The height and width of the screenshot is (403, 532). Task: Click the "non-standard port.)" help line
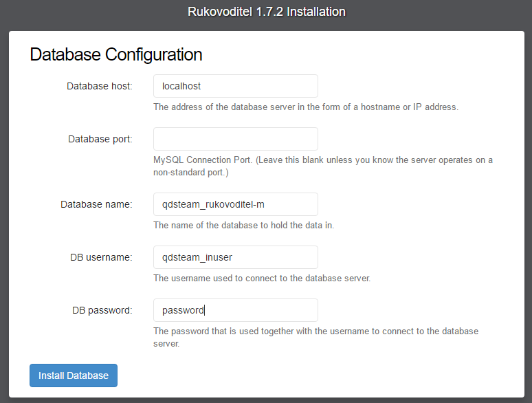pyautogui.click(x=191, y=173)
